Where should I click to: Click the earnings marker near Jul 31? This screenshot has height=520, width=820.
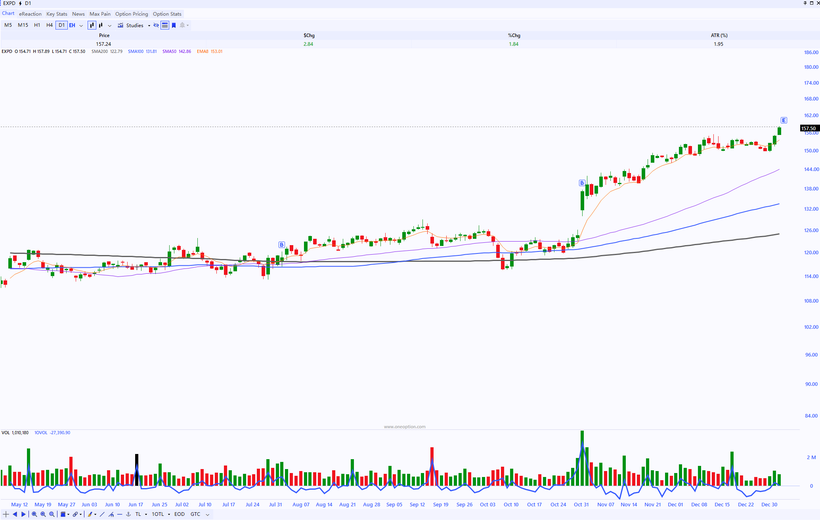281,244
